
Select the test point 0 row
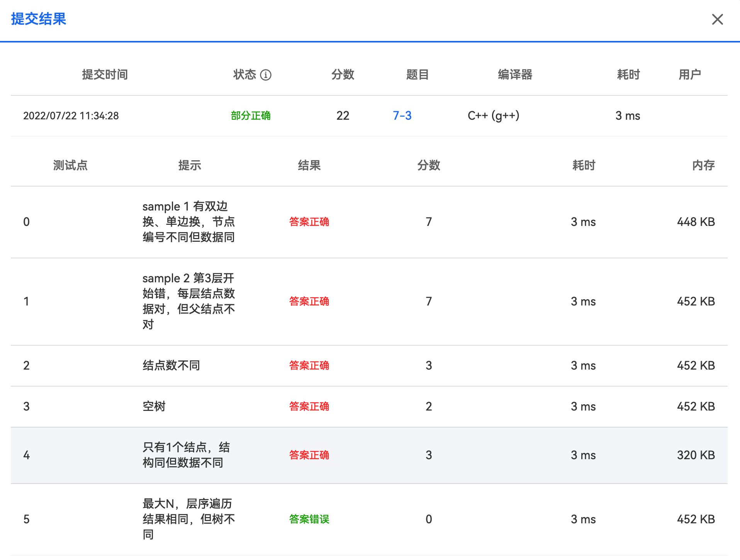point(369,222)
